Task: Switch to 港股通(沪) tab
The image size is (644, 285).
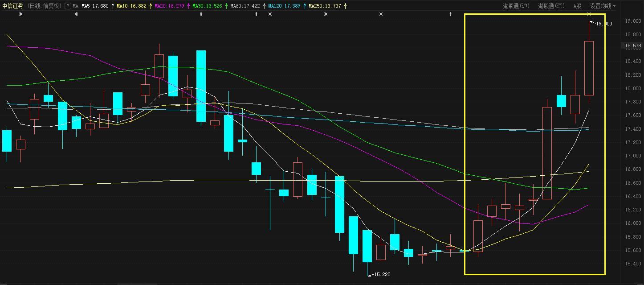Action: pyautogui.click(x=516, y=6)
